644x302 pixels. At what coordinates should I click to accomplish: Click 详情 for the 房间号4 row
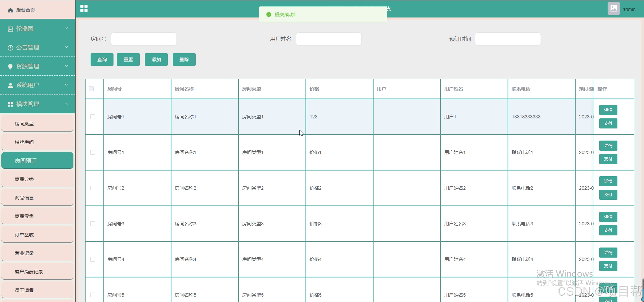click(x=608, y=253)
